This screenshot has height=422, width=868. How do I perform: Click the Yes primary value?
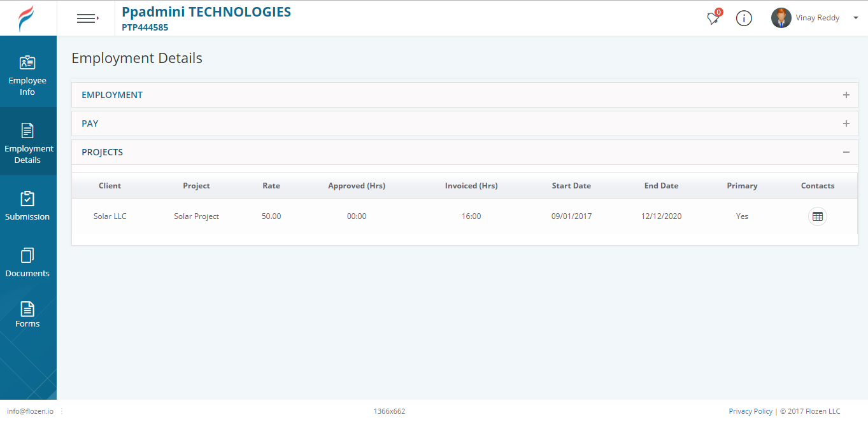[742, 216]
